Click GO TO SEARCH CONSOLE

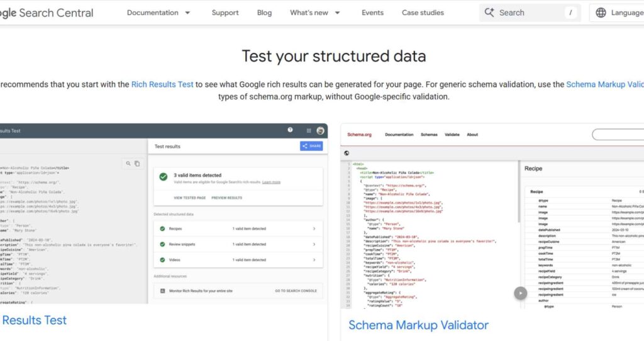pyautogui.click(x=296, y=291)
